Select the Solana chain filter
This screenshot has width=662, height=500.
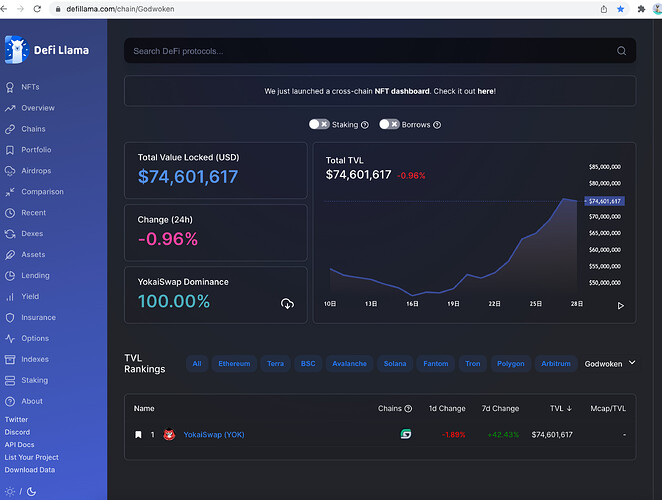(395, 364)
